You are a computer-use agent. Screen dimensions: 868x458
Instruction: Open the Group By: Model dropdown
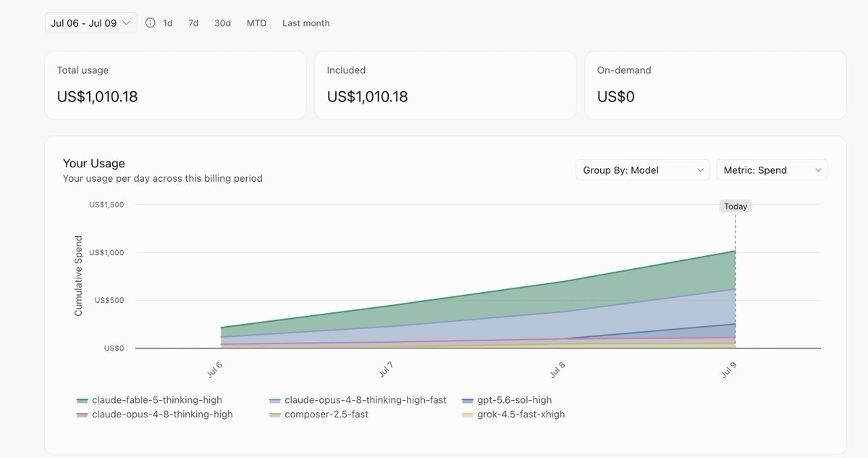pos(643,170)
